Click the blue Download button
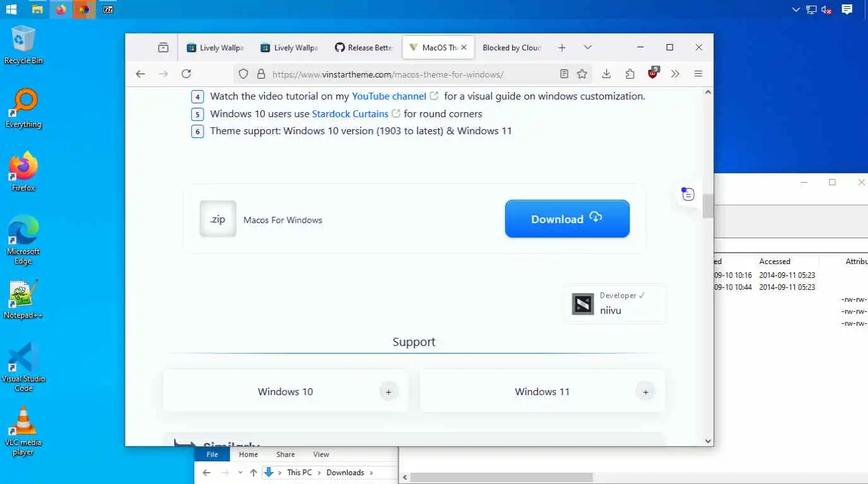The image size is (868, 484). pyautogui.click(x=567, y=219)
